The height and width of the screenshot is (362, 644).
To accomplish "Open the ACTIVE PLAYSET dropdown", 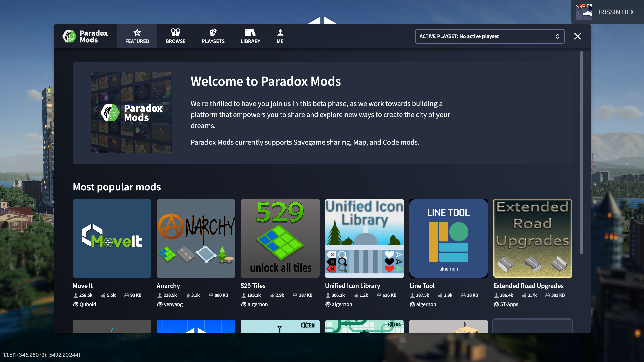I will pos(489,36).
